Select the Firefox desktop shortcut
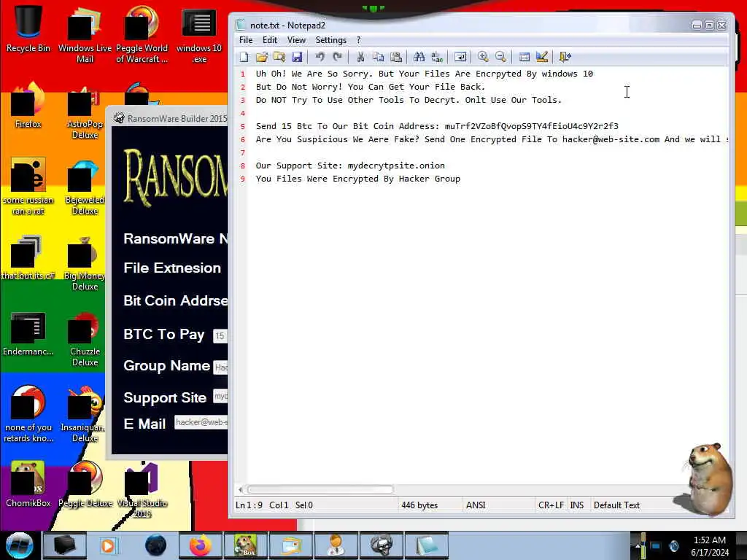The image size is (747, 560). coord(28,106)
